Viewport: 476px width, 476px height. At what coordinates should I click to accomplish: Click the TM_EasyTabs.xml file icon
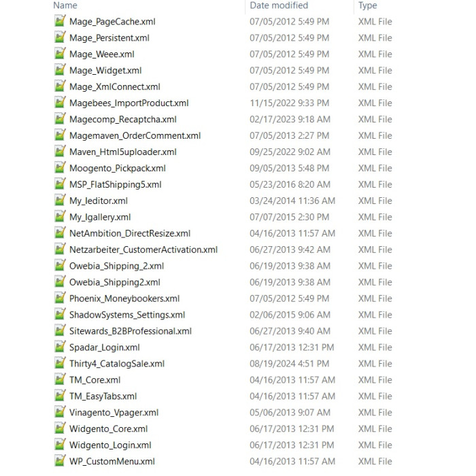[x=60, y=396]
